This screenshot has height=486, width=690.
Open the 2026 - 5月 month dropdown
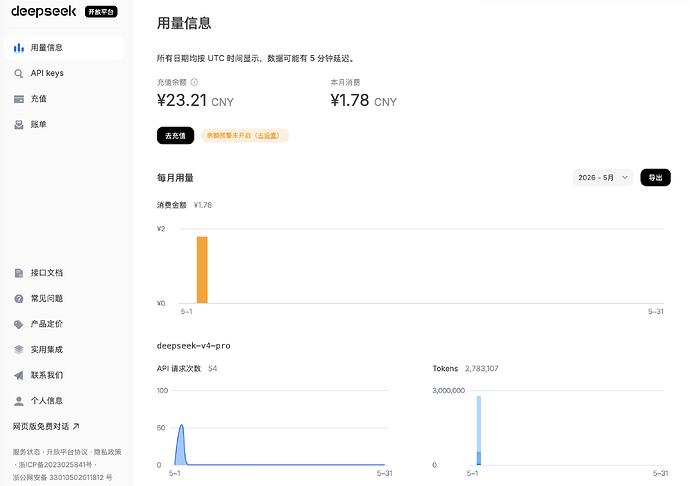[602, 177]
